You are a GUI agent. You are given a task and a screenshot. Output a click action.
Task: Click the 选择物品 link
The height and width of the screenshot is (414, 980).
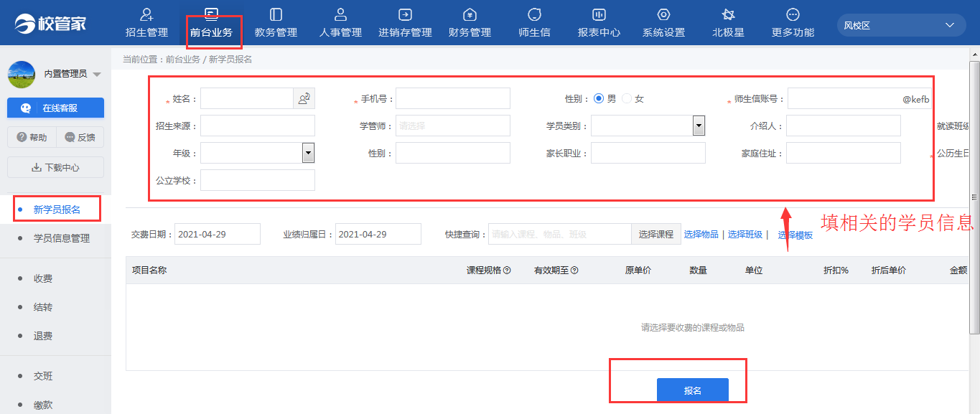701,234
